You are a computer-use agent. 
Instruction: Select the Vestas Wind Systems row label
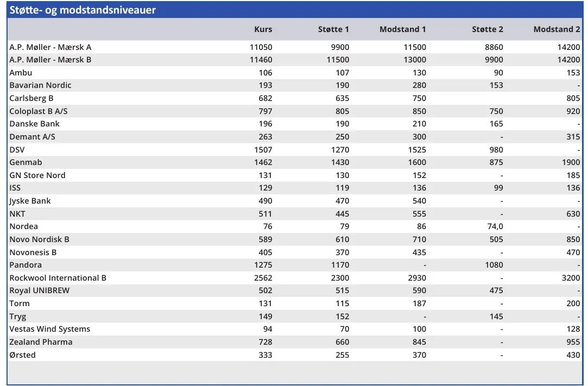[50, 329]
